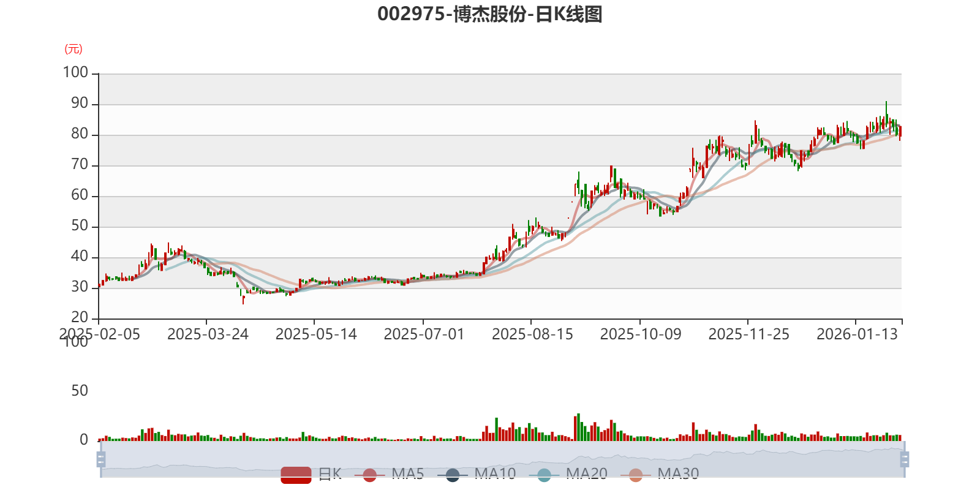Image resolution: width=980 pixels, height=490 pixels.
Task: Select the 2025-03-24 date label
Action: [x=208, y=334]
